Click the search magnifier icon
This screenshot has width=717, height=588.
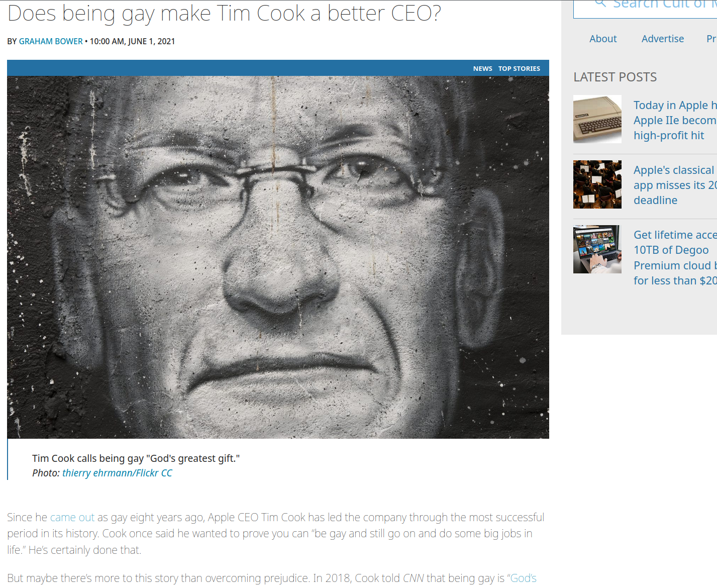point(600,3)
